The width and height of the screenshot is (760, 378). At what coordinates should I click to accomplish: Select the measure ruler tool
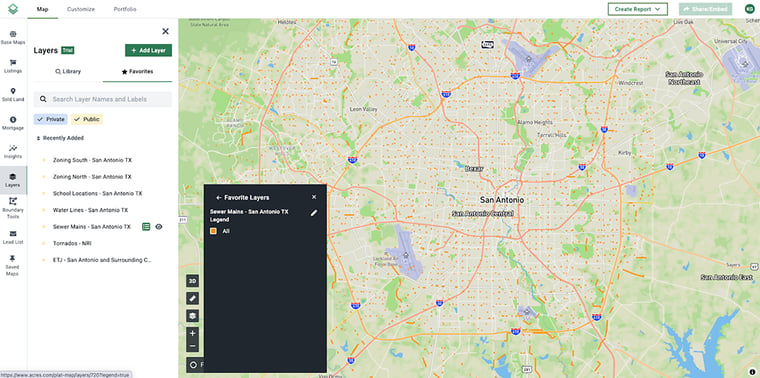pyautogui.click(x=192, y=299)
